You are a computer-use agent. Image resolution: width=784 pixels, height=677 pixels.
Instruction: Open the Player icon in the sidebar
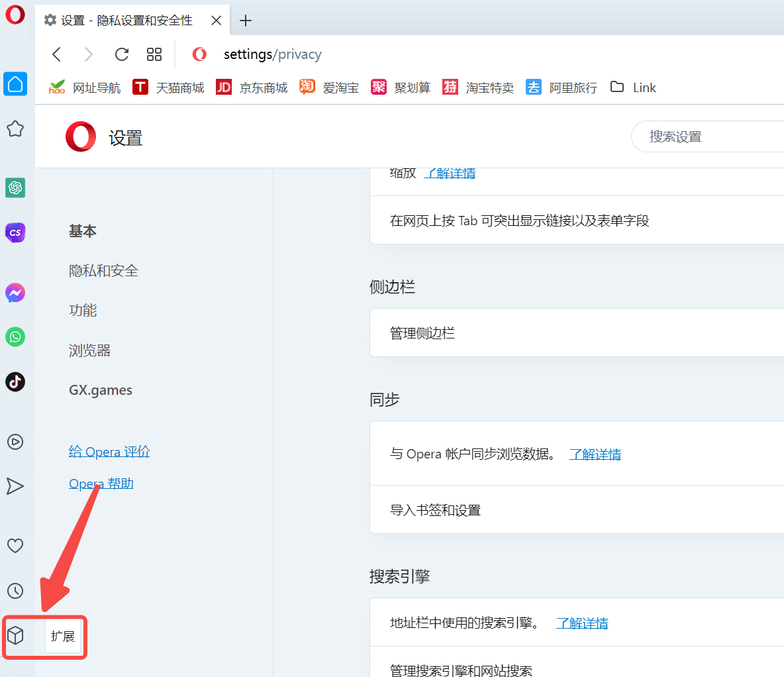(x=15, y=442)
